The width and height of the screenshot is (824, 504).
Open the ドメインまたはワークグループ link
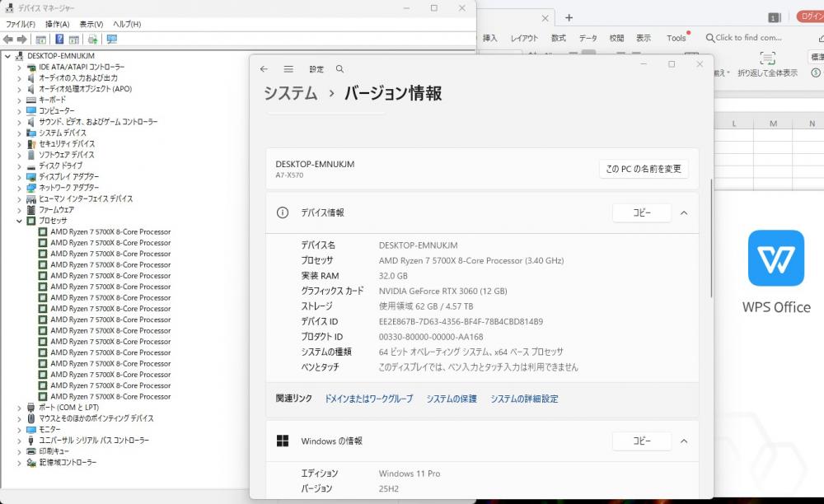point(369,399)
